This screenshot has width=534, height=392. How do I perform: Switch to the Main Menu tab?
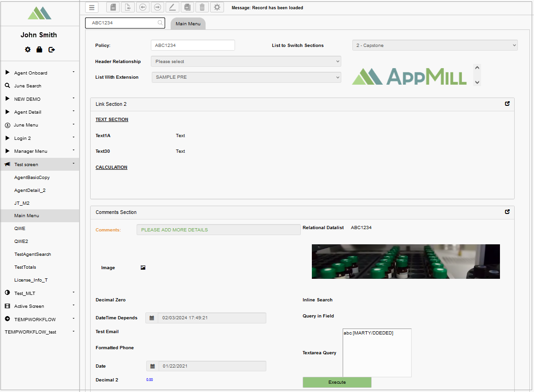pos(188,23)
